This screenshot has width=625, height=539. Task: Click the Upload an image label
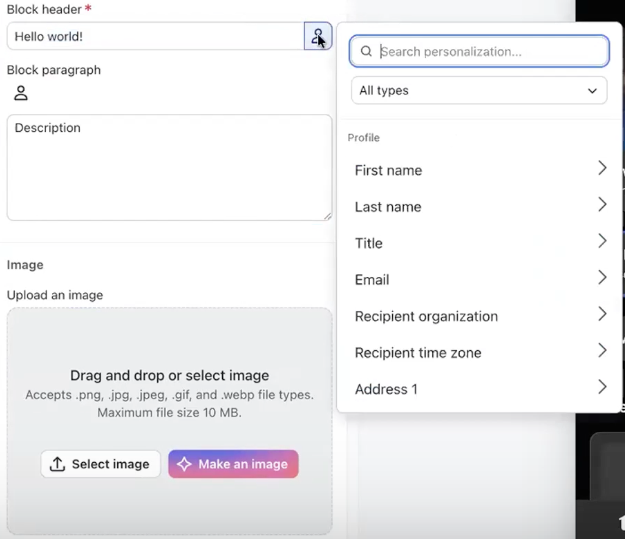click(x=55, y=295)
